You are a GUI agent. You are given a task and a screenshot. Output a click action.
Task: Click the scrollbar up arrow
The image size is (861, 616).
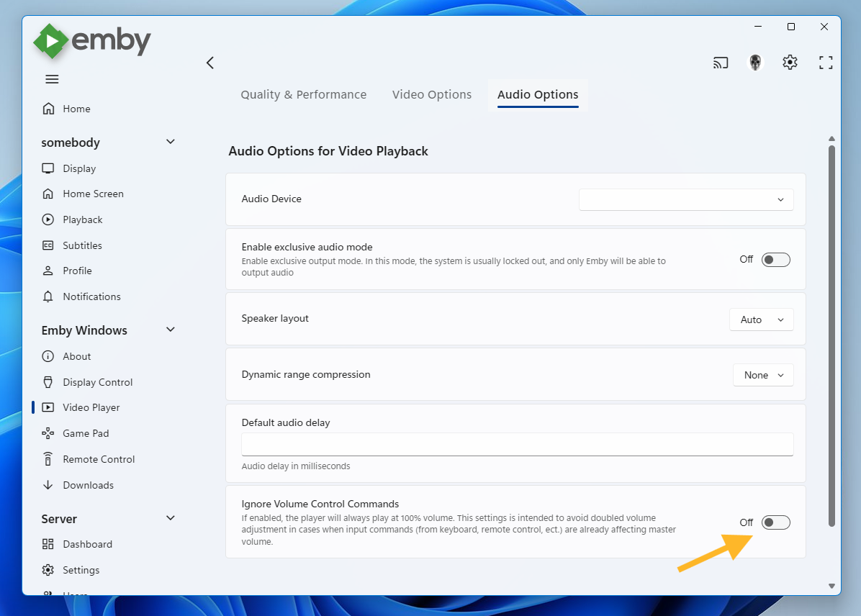831,138
